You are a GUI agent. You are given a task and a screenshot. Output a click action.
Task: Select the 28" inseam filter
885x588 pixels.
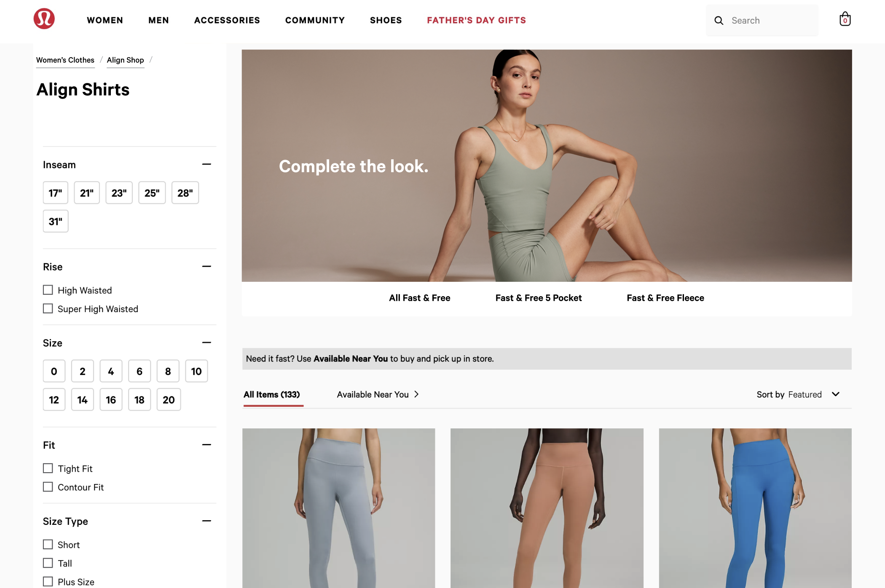pyautogui.click(x=185, y=193)
